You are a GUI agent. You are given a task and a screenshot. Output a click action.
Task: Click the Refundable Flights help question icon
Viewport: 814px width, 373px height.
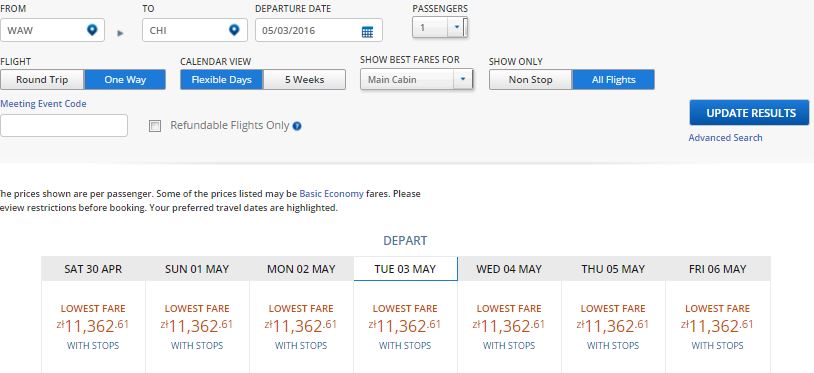click(297, 126)
